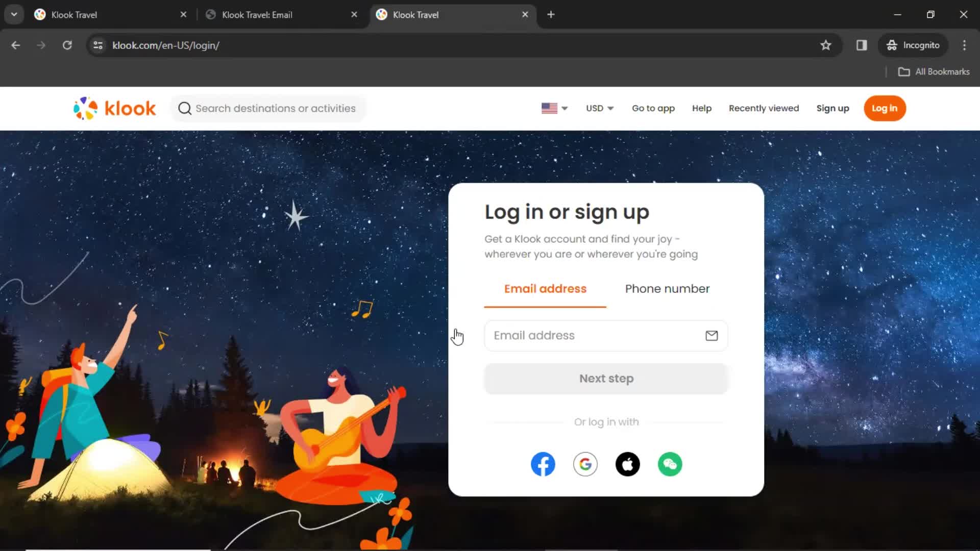The image size is (980, 551).
Task: Click the WeChat login icon
Action: (669, 464)
